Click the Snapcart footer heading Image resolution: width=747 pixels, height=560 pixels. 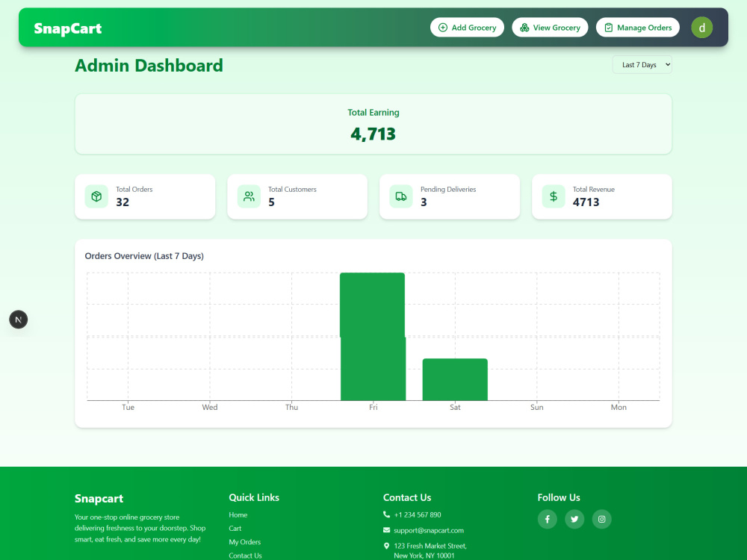(x=99, y=499)
